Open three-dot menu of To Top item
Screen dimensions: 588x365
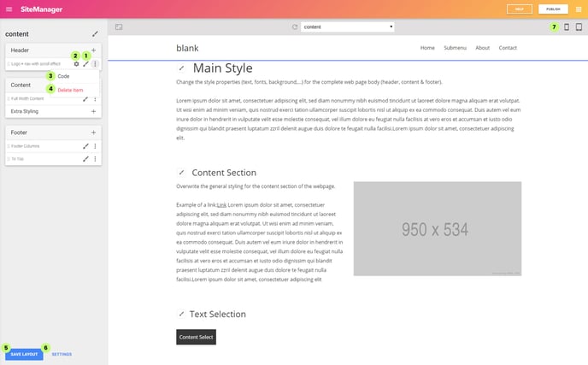click(x=95, y=159)
